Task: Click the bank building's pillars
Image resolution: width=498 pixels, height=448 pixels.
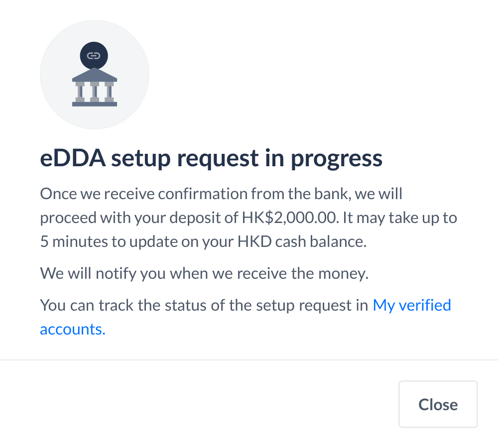Action: pyautogui.click(x=95, y=92)
